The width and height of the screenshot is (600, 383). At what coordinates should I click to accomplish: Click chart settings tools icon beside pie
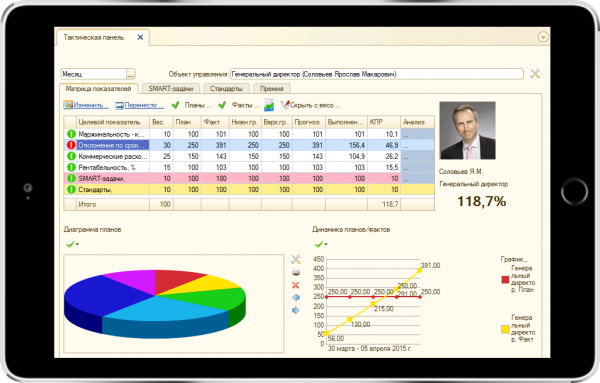[296, 260]
